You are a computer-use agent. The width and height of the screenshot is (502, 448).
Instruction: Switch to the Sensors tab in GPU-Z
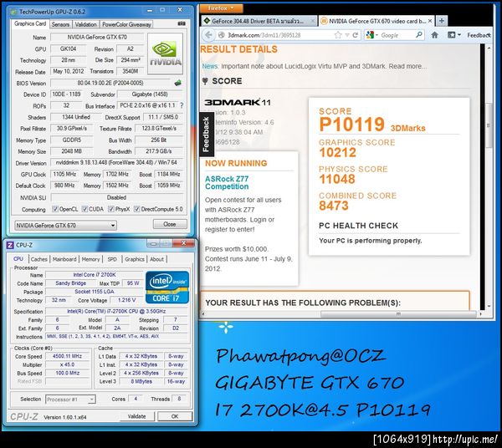click(x=60, y=24)
